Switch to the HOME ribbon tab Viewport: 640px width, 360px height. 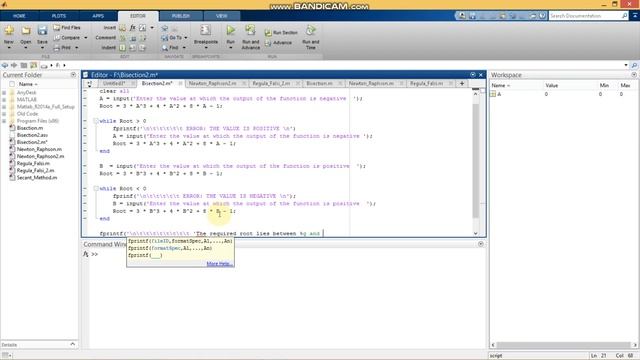point(19,16)
